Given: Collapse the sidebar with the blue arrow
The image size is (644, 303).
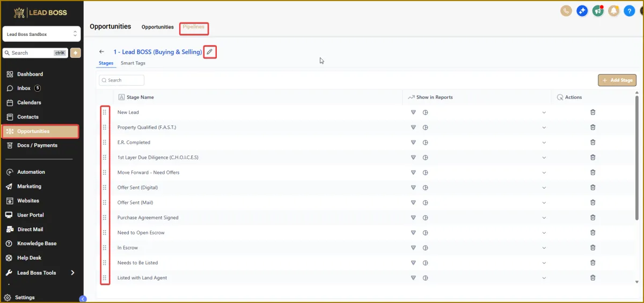Looking at the screenshot, I should [x=83, y=299].
